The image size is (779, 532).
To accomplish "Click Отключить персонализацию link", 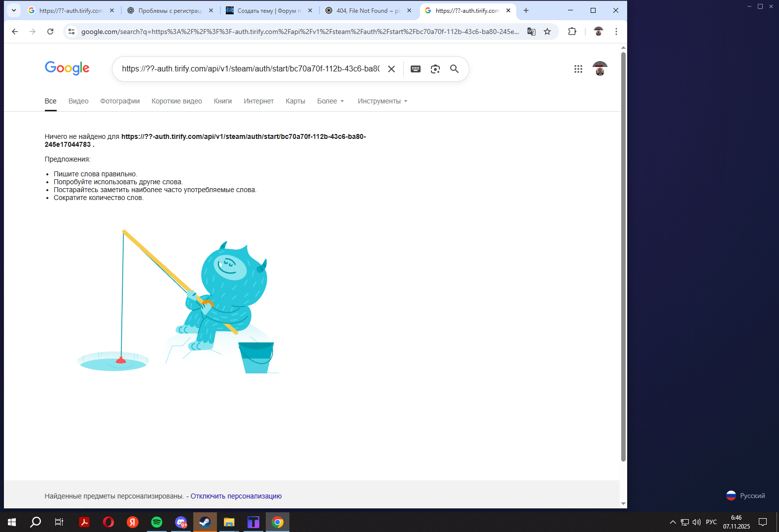I will tap(236, 496).
